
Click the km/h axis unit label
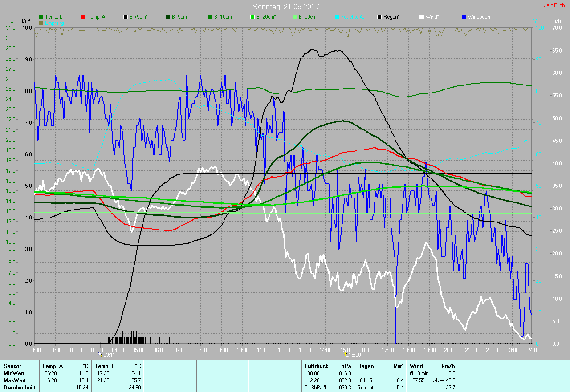coord(555,21)
